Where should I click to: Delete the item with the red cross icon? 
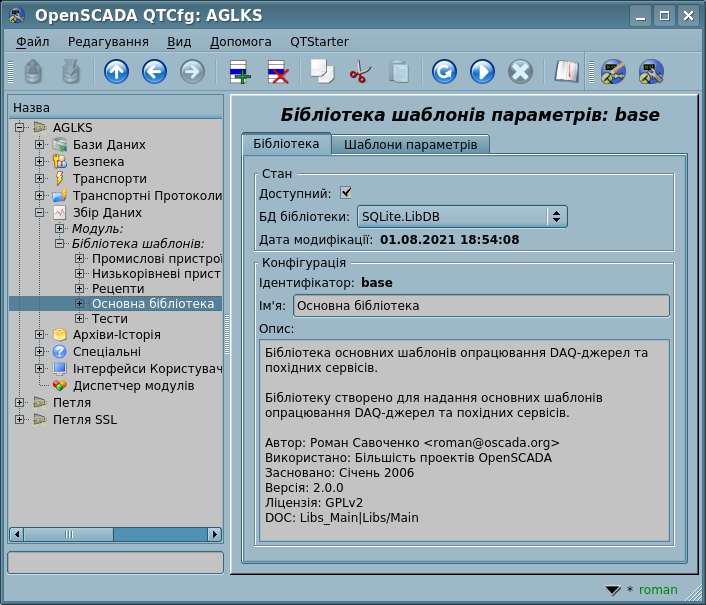278,72
